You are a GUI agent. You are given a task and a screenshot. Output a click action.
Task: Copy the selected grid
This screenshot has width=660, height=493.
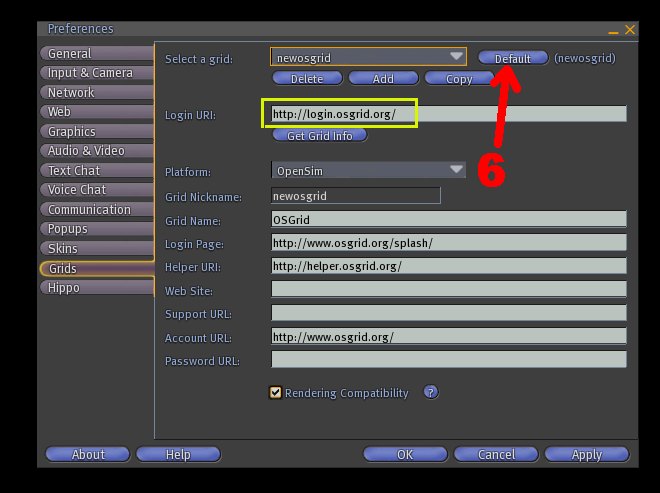[459, 78]
